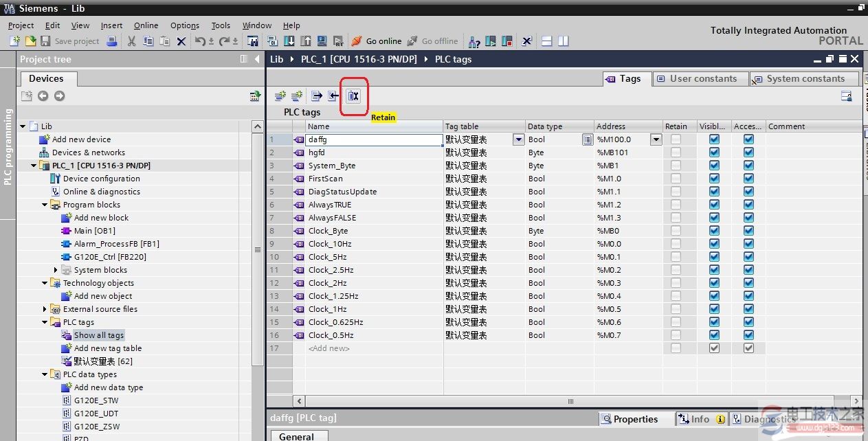Click the horizontal scrollbar of tag table
868x441 pixels.
570,401
